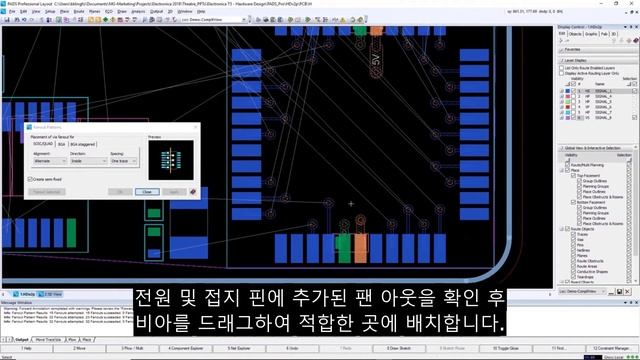Click the 12 Constraint Manager button
Screen dimensions: 640x360
[611, 349]
